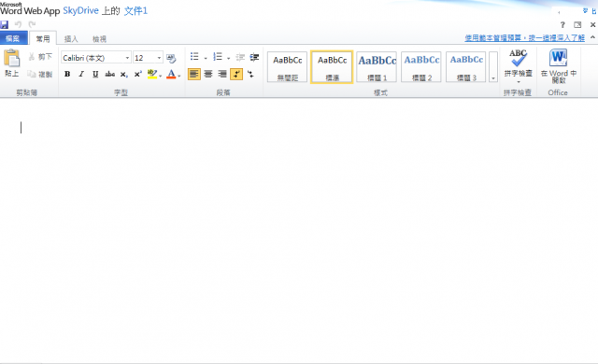Run spelling check with ABC checkmark icon
The image size is (598, 364).
(518, 58)
